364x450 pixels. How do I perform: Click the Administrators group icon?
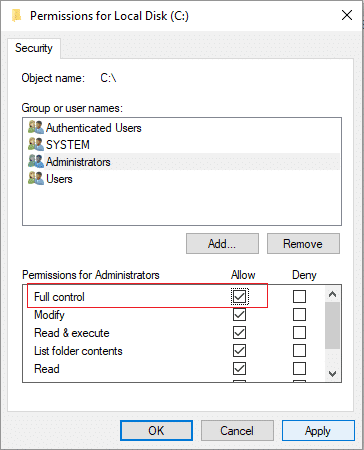(x=36, y=161)
